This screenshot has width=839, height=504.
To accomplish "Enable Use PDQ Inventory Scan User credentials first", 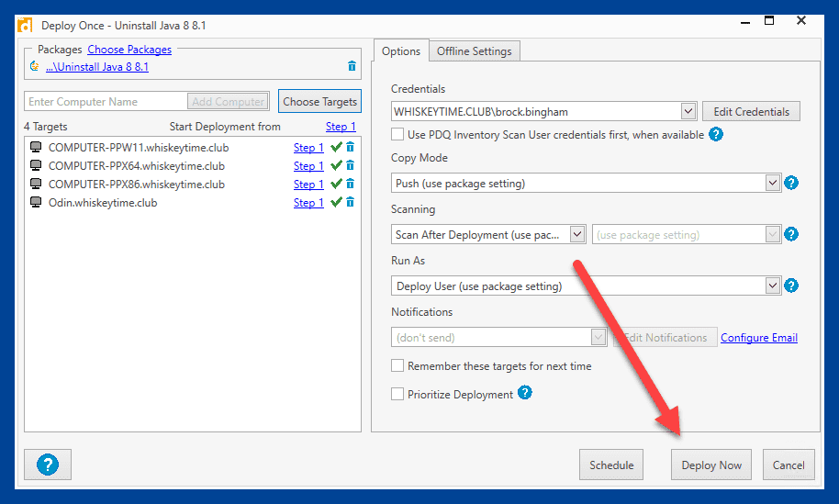I will click(x=397, y=134).
